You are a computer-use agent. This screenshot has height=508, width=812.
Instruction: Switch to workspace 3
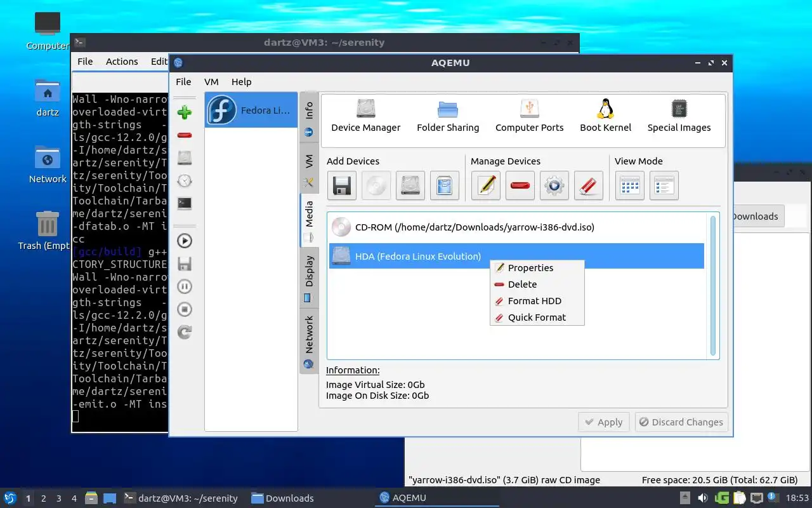(59, 498)
